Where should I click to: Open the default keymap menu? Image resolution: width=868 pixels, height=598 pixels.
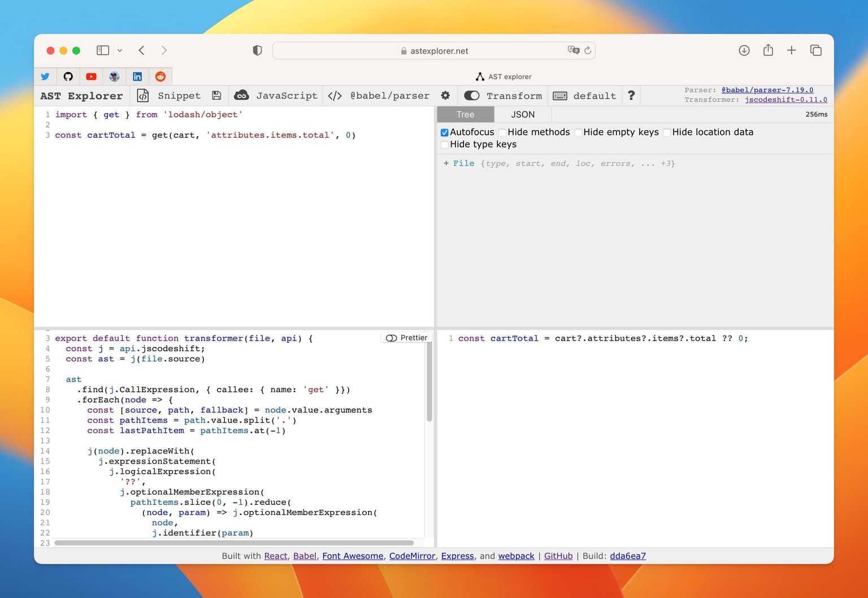point(584,96)
